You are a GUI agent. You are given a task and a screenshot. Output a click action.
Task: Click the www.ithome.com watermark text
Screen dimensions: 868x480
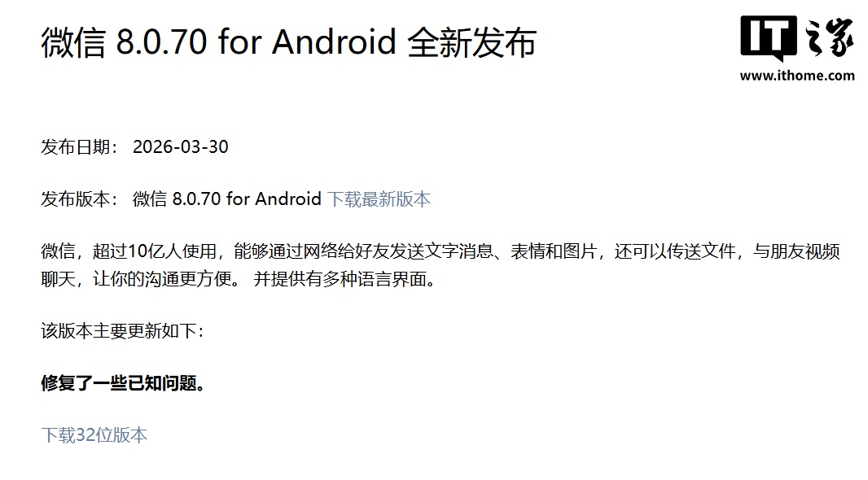tap(797, 75)
